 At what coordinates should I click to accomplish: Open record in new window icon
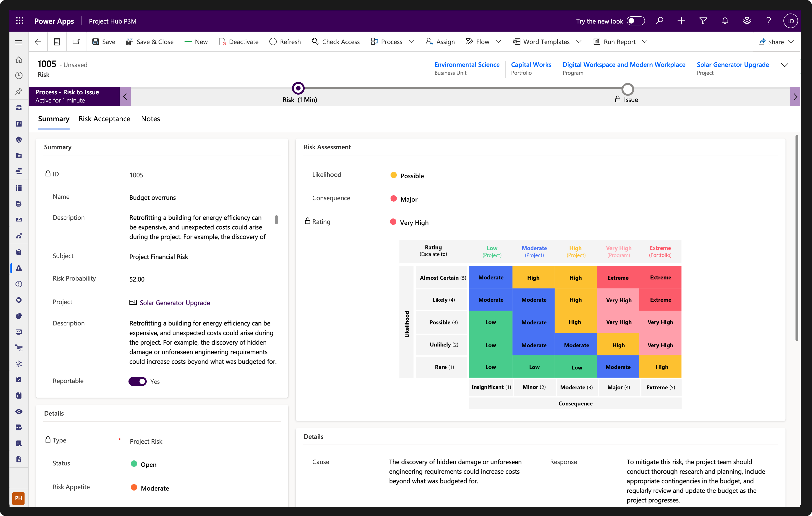click(76, 42)
